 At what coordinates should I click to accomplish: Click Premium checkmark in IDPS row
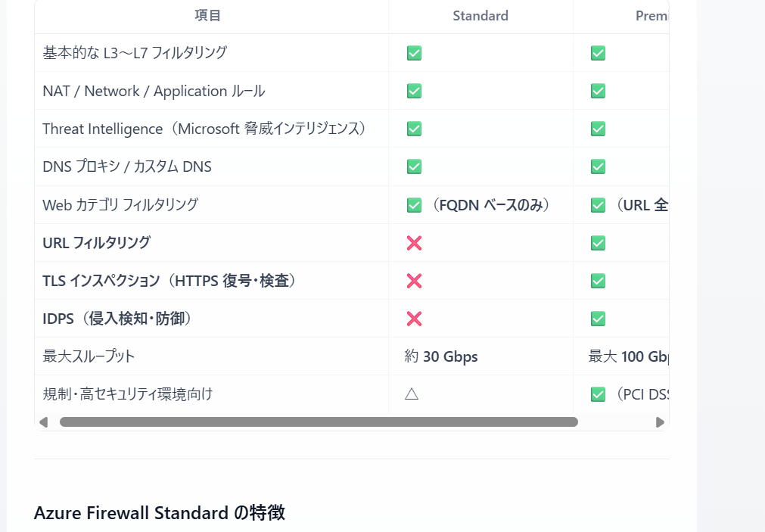pyautogui.click(x=598, y=319)
